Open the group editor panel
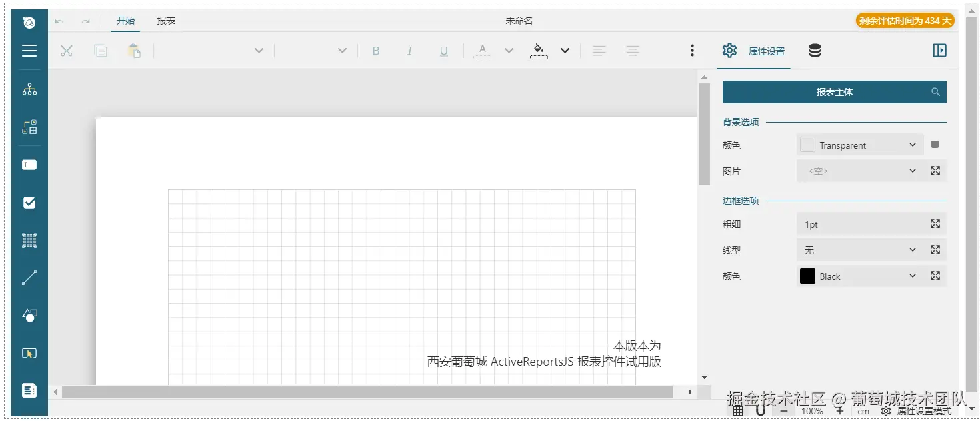980x421 pixels. [x=29, y=127]
